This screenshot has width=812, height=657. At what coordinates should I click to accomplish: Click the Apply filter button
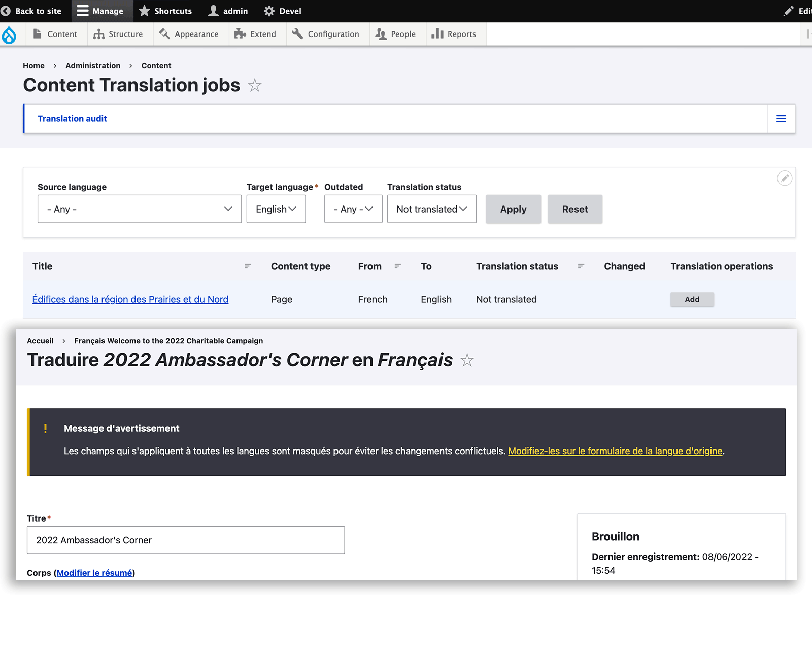coord(514,209)
